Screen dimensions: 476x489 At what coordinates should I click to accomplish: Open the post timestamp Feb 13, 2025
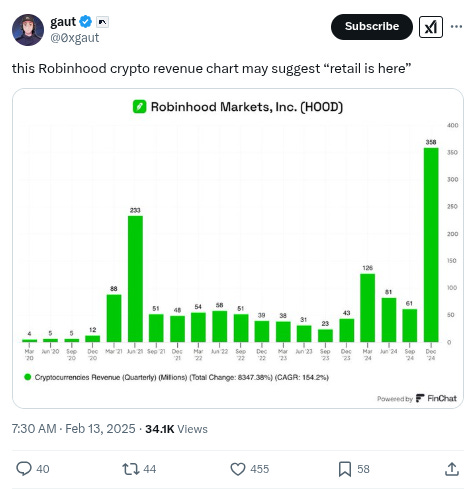pyautogui.click(x=74, y=429)
